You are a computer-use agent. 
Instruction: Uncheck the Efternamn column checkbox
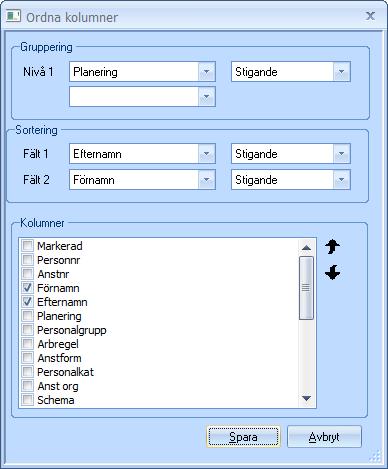(27, 302)
